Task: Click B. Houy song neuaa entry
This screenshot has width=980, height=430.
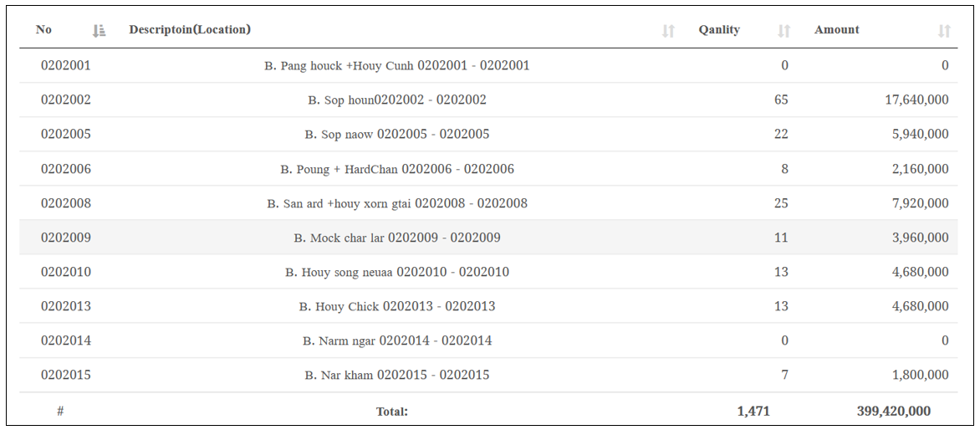Action: [397, 272]
